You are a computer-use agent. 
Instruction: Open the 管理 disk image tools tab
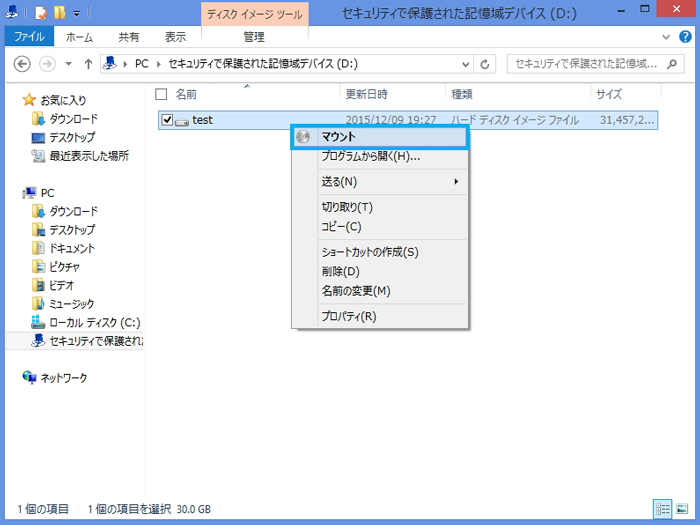point(254,37)
